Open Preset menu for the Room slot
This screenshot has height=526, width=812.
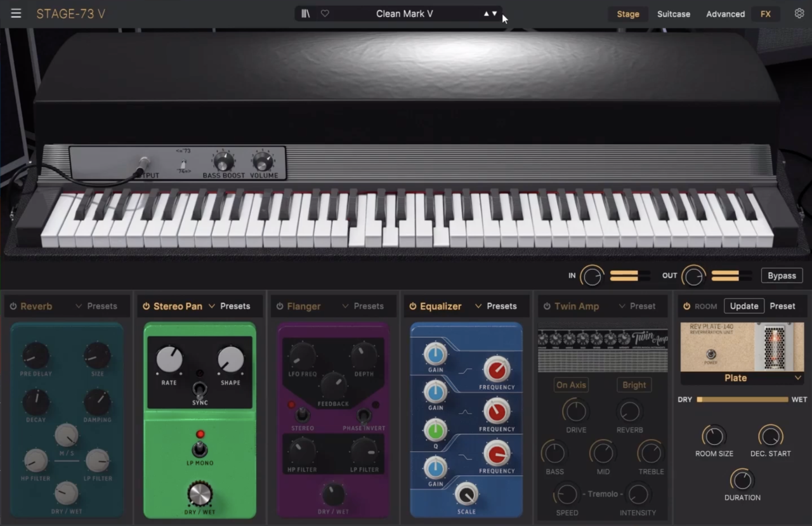(782, 306)
